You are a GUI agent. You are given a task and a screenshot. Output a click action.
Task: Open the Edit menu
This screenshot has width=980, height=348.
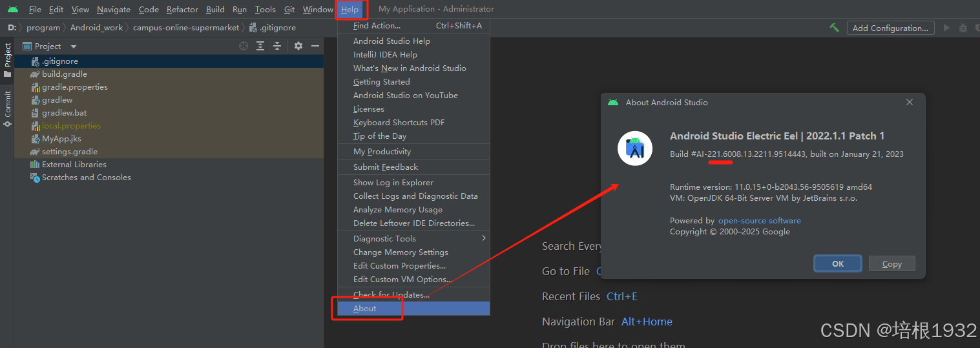click(x=56, y=9)
